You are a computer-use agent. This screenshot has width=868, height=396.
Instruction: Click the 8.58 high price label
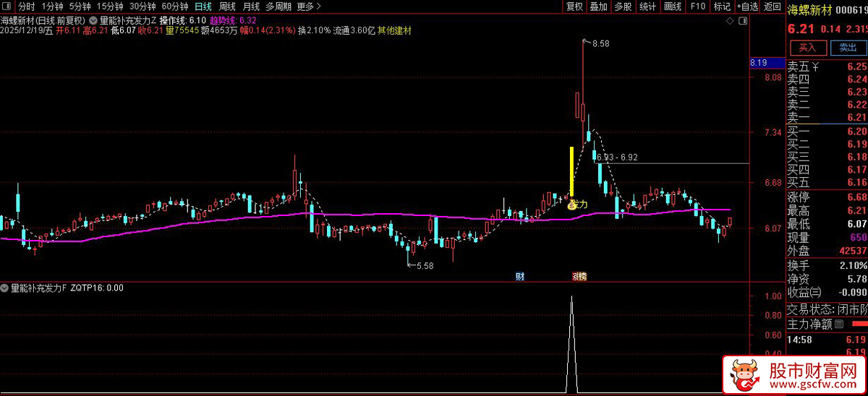click(600, 44)
